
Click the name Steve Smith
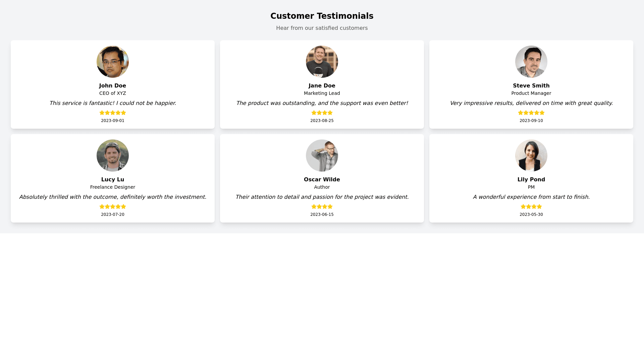point(531,86)
